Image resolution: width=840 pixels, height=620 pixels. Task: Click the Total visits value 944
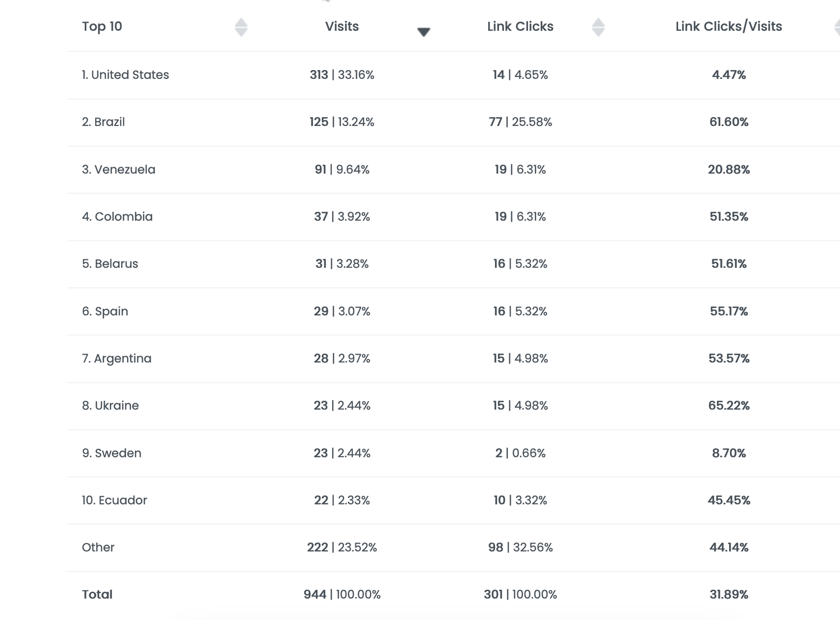coord(315,594)
